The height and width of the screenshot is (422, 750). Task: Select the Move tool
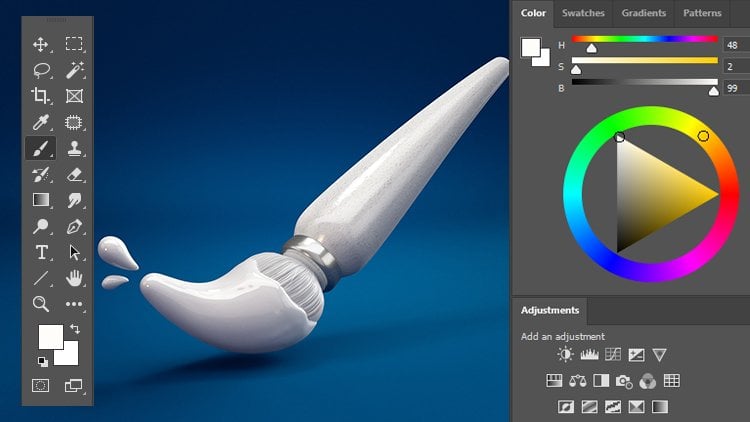click(41, 44)
